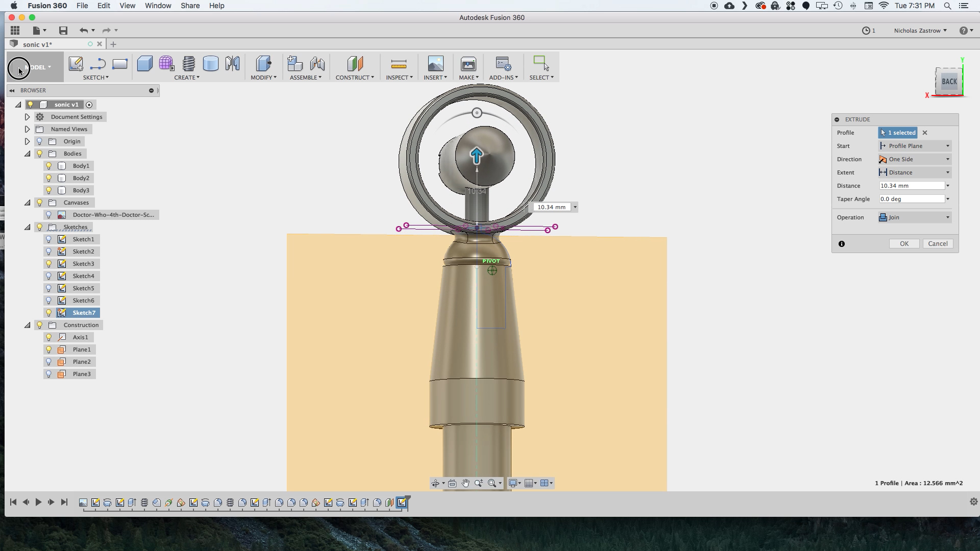The height and width of the screenshot is (551, 980).
Task: Open the Start dropdown showing Profile Plane
Action: 915,146
